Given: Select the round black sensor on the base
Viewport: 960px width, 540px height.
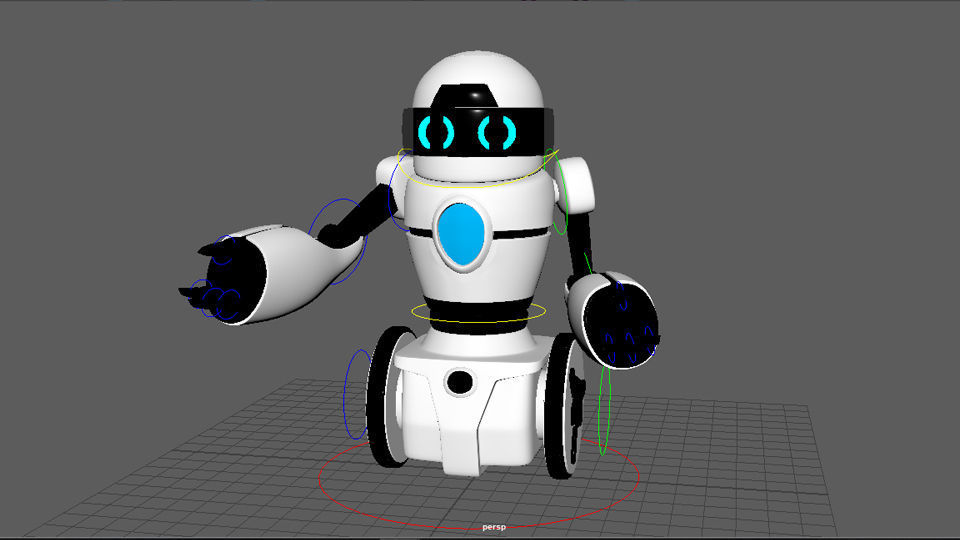Looking at the screenshot, I should coord(460,382).
